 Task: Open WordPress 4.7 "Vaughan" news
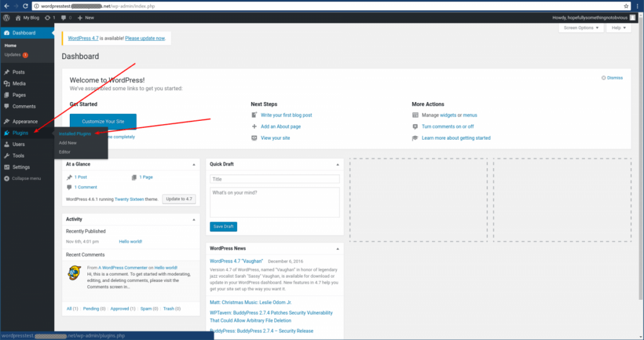tap(236, 261)
